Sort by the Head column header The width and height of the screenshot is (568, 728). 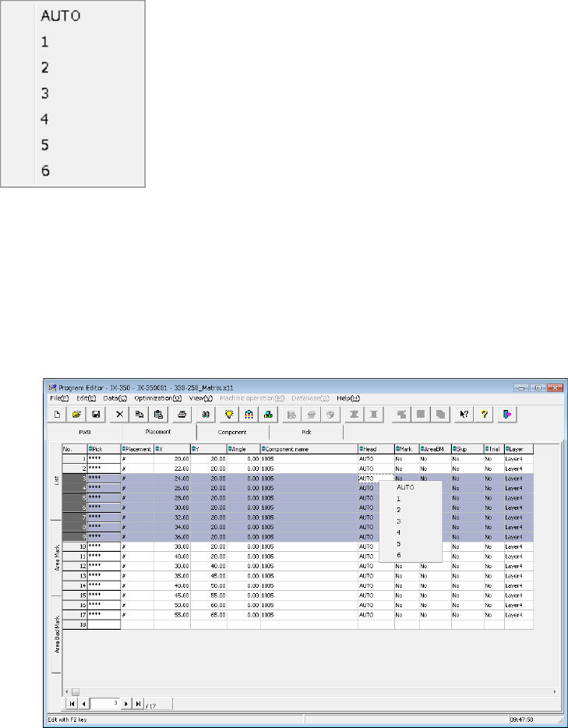[x=376, y=449]
